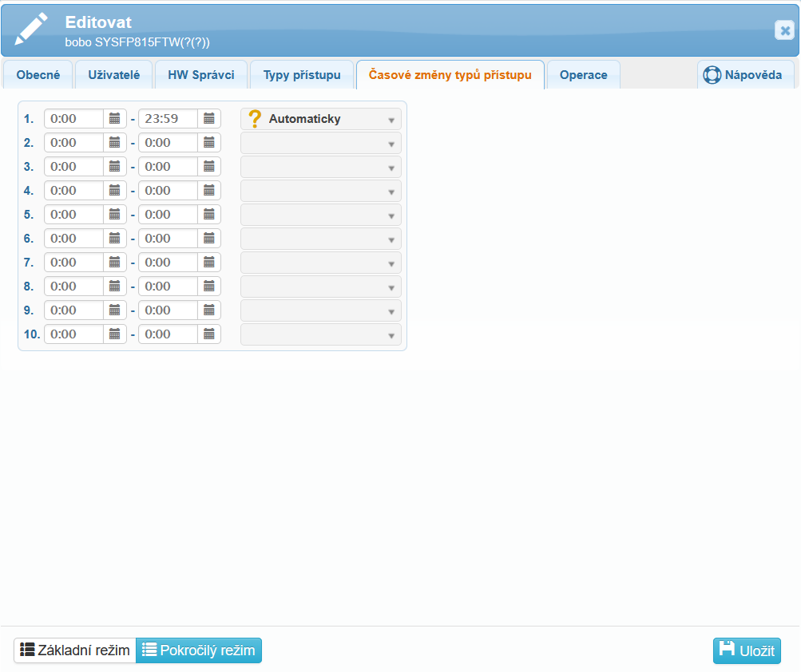Click picker icon for row 9 start time
Image resolution: width=801 pixels, height=672 pixels.
click(115, 310)
